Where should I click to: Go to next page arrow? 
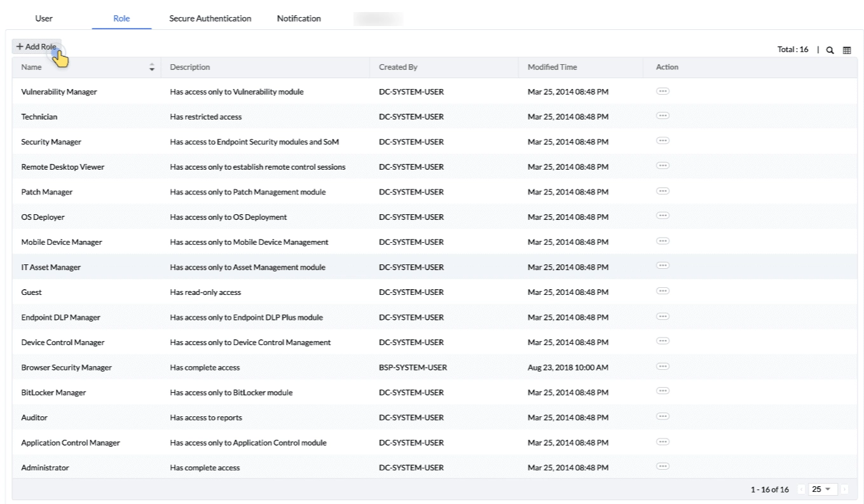click(x=845, y=489)
